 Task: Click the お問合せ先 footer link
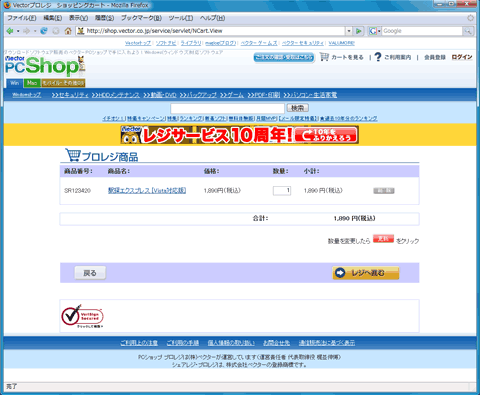click(276, 343)
